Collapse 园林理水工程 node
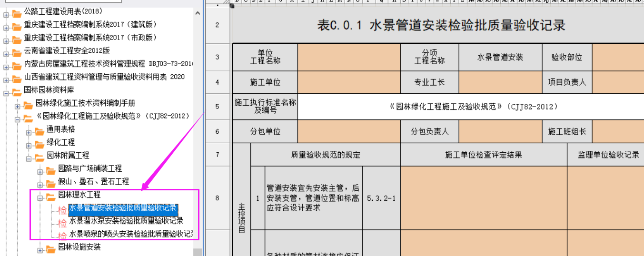This screenshot has height=256, width=644. 40,198
